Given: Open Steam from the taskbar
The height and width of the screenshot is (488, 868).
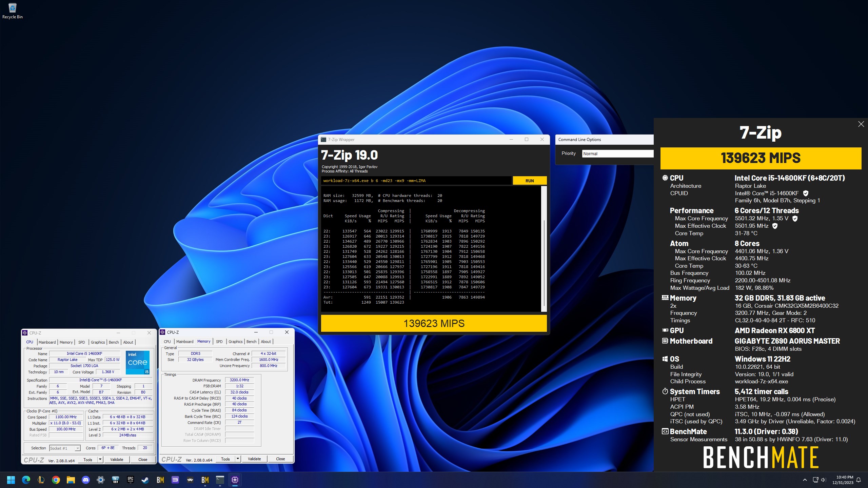Looking at the screenshot, I should pyautogui.click(x=145, y=480).
